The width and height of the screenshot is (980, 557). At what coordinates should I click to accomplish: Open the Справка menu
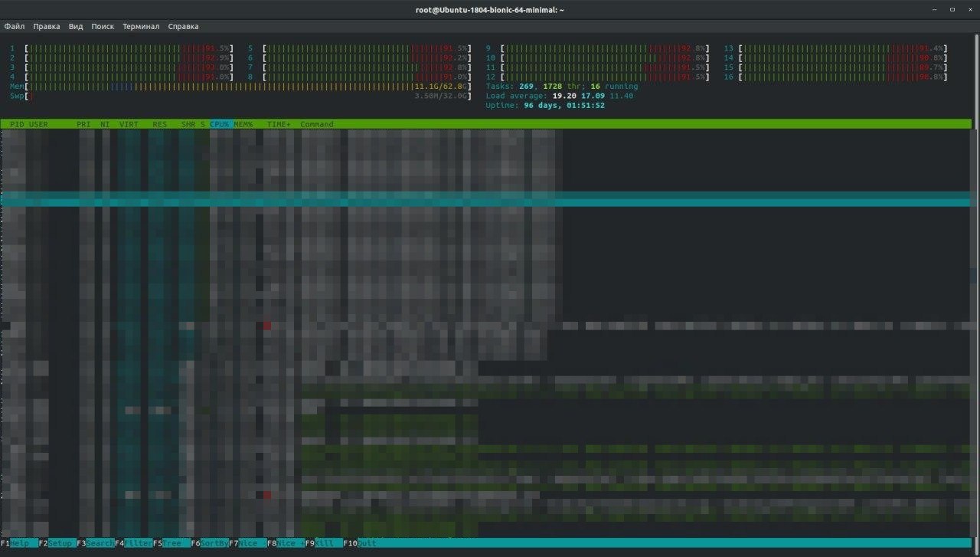[x=183, y=26]
